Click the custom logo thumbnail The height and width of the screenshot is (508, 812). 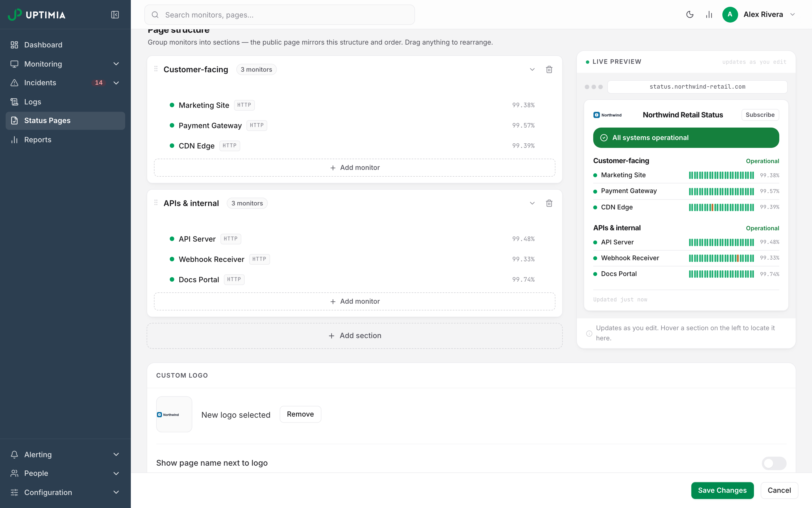[x=174, y=414]
